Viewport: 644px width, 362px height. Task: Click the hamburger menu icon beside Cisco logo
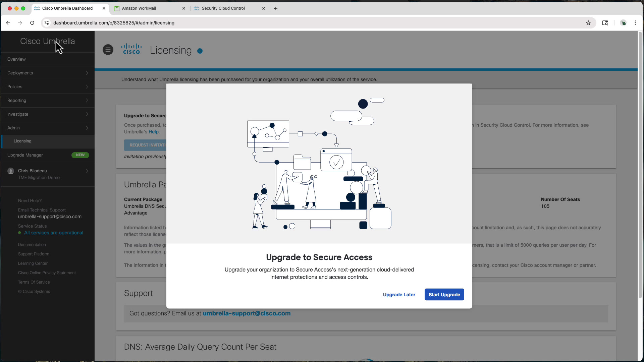108,50
